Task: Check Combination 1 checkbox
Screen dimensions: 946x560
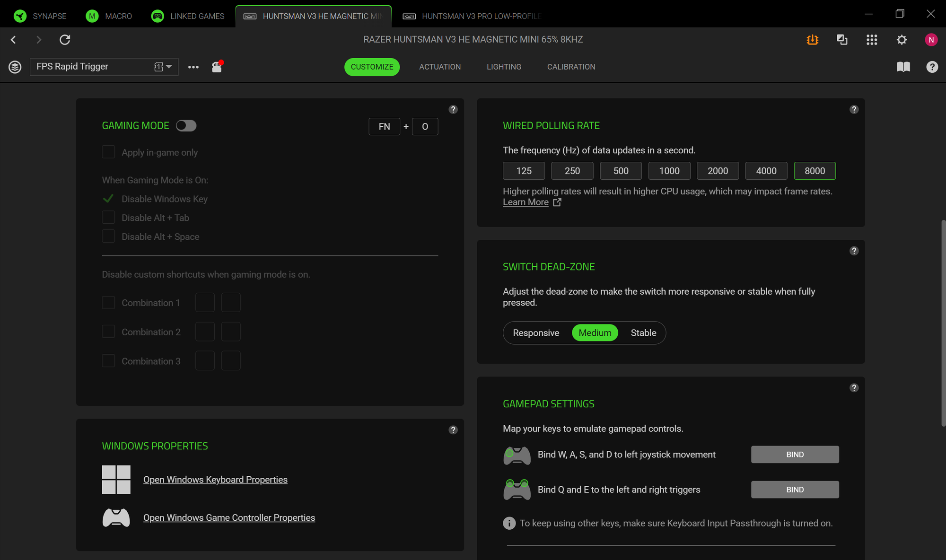Action: tap(108, 303)
